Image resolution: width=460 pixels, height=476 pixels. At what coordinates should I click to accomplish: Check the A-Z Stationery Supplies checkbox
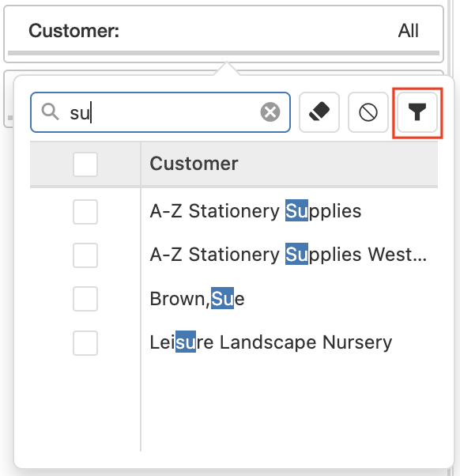[85, 212]
